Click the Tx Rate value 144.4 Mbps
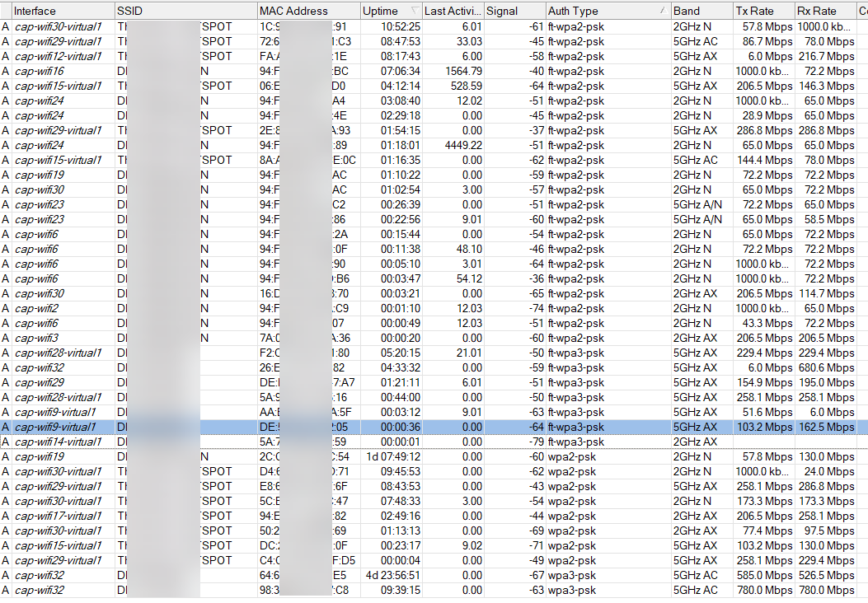868x603 pixels. pyautogui.click(x=764, y=160)
